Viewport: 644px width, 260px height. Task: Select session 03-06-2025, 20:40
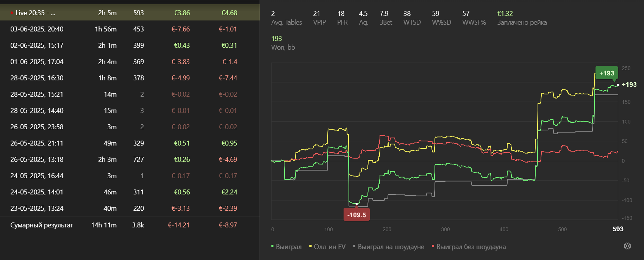(130, 29)
